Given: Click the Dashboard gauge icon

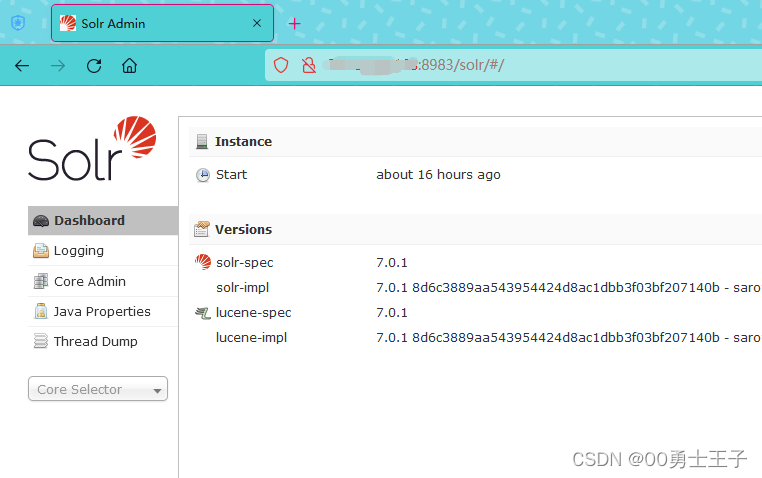Looking at the screenshot, I should click(x=41, y=221).
